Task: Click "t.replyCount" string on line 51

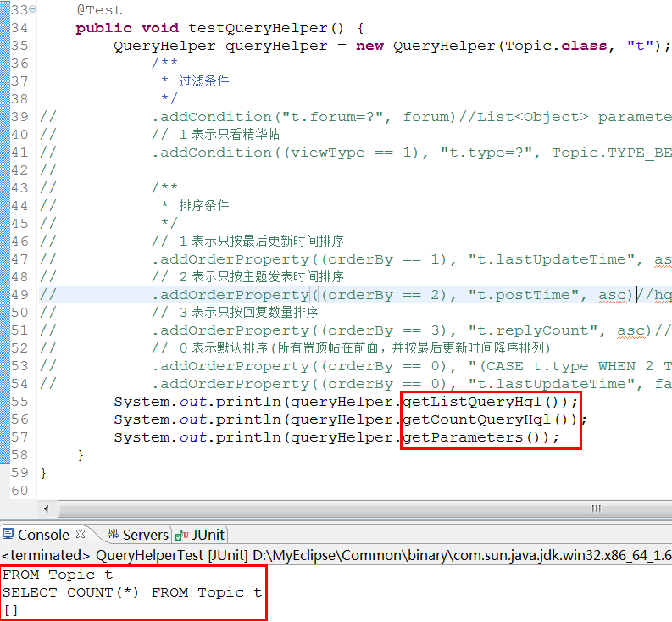Action: coord(532,330)
